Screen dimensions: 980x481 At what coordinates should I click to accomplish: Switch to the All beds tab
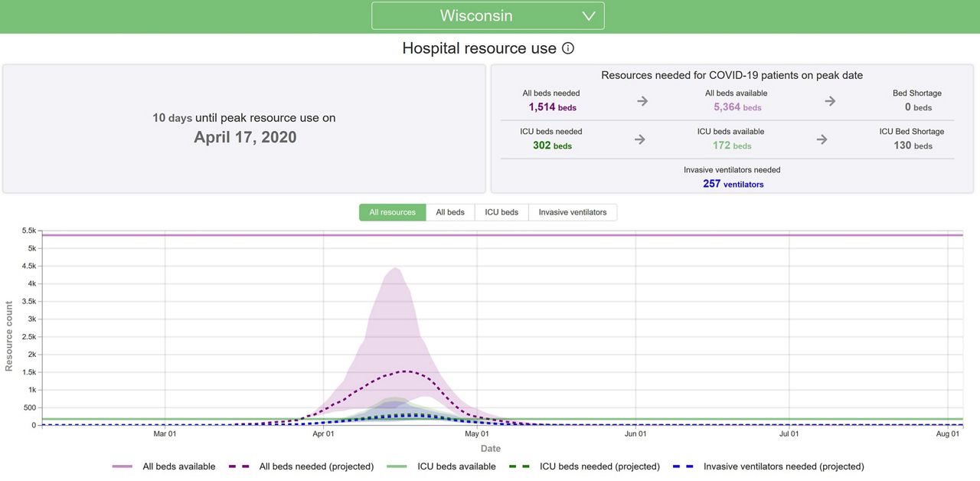click(450, 212)
